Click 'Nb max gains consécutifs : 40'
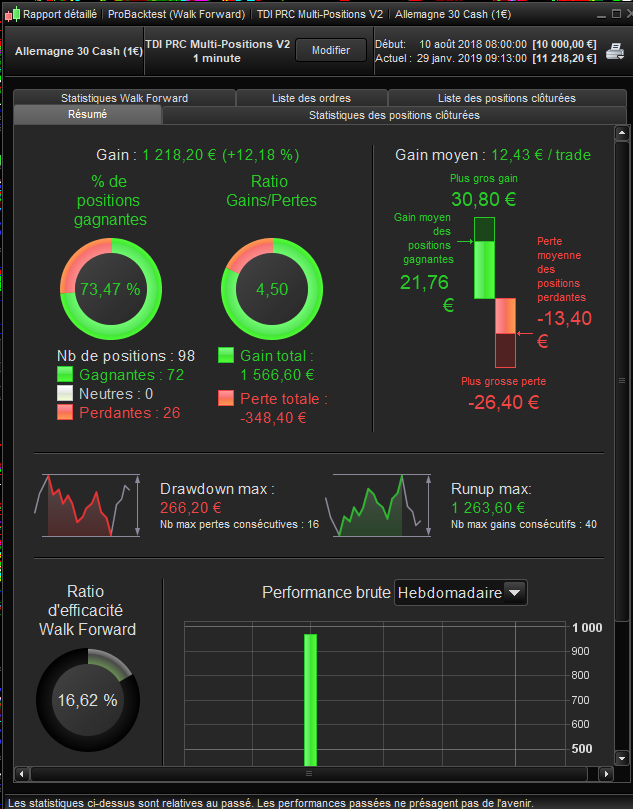The image size is (633, 809). click(524, 524)
